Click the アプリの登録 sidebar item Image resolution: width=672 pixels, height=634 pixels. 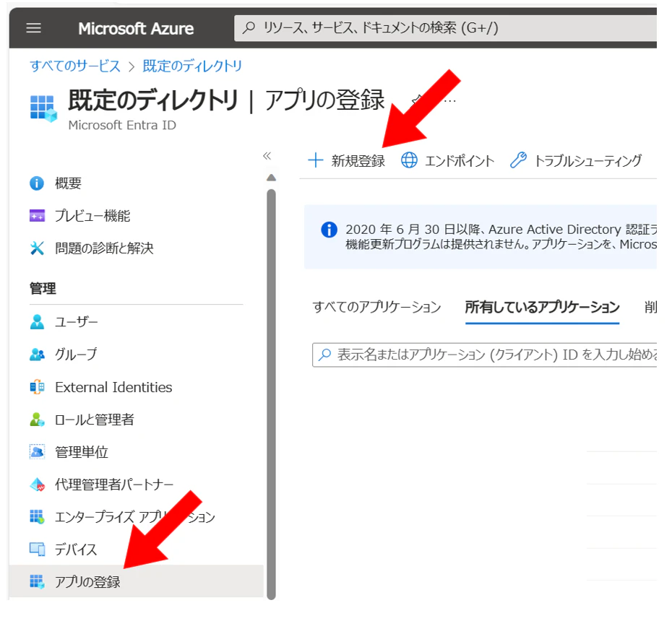pyautogui.click(x=137, y=581)
